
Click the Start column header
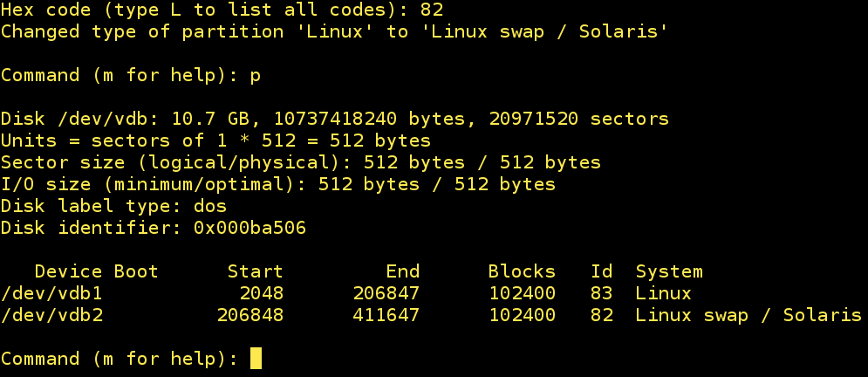coord(255,271)
